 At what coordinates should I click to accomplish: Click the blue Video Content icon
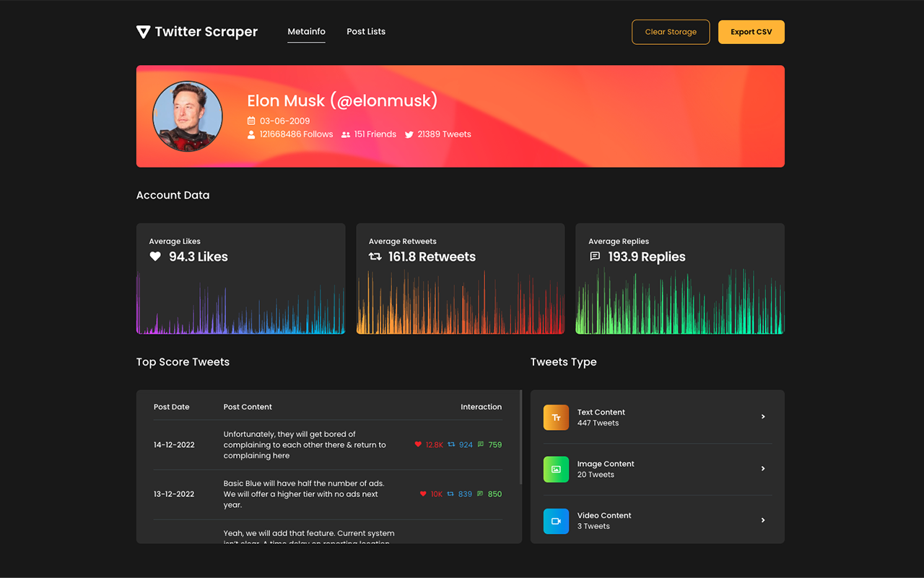point(556,521)
